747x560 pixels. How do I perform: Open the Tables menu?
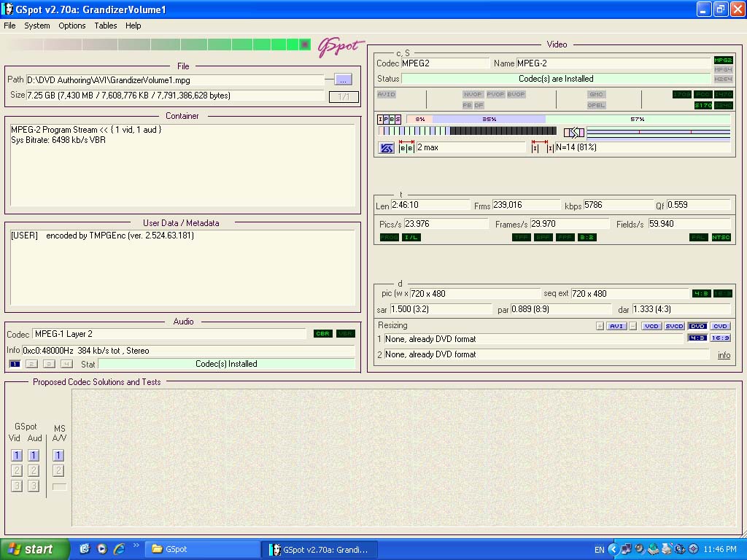[105, 26]
